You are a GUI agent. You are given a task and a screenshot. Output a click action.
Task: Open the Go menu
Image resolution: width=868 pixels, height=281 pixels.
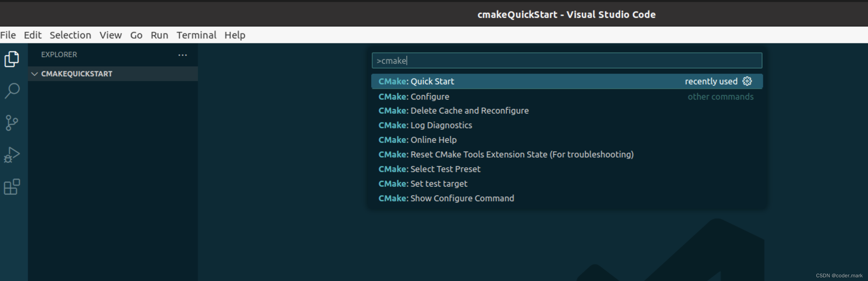(136, 35)
